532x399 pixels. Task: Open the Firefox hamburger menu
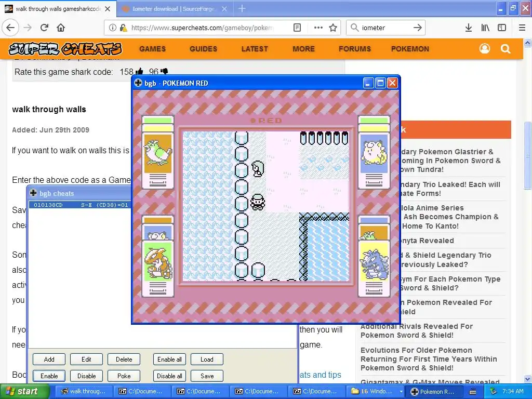point(522,28)
